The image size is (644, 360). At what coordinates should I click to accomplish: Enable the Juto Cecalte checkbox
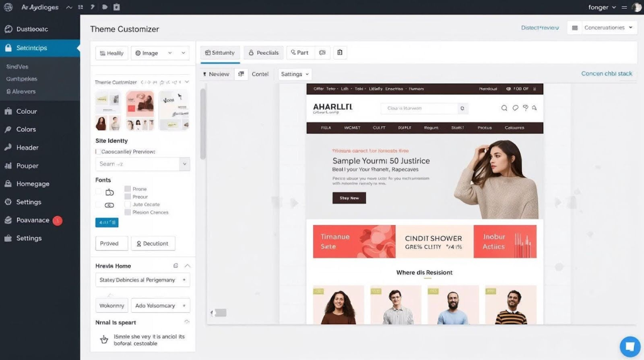pyautogui.click(x=128, y=204)
